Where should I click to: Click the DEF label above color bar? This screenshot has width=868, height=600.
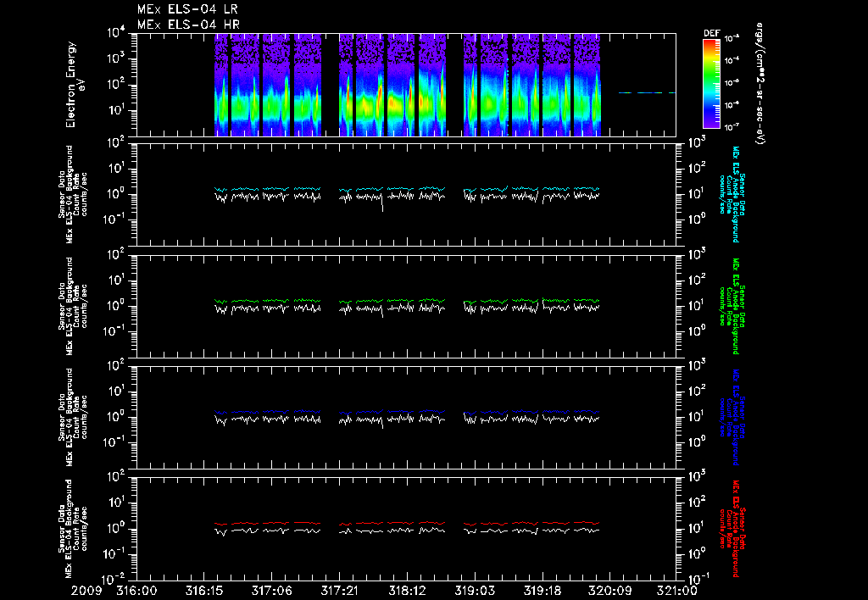pyautogui.click(x=711, y=33)
